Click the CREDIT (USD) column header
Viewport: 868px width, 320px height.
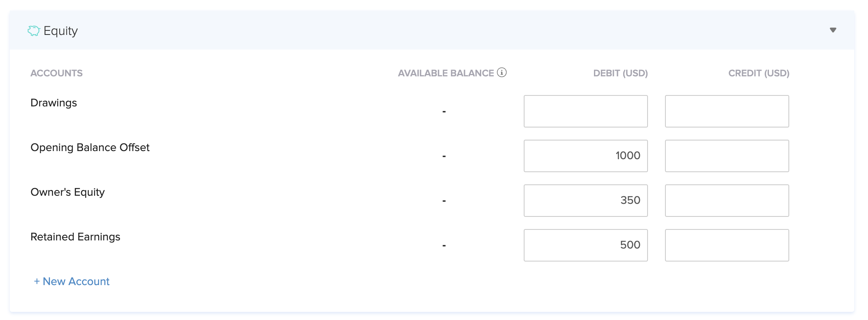coord(758,73)
